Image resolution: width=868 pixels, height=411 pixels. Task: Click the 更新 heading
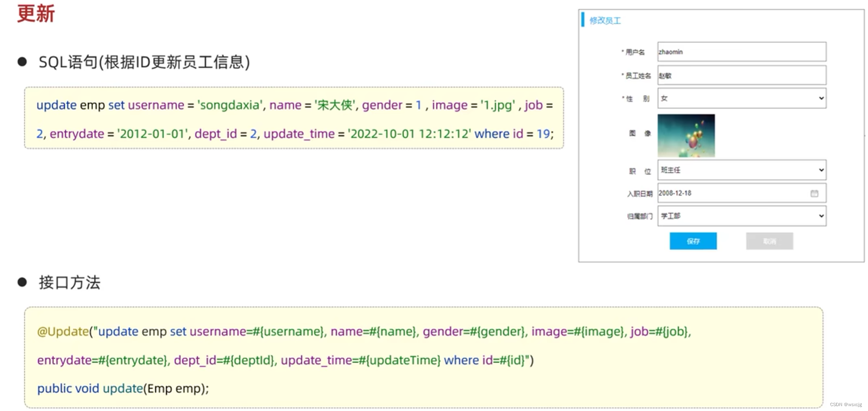[36, 13]
